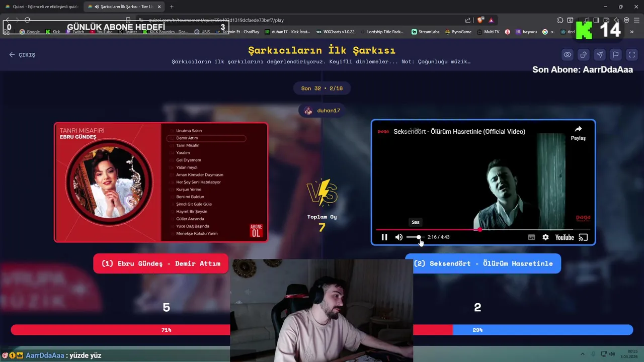This screenshot has width=644, height=362.
Task: Click the video title Seksendört - Ölürüm Hasretinle
Action: pyautogui.click(x=459, y=132)
